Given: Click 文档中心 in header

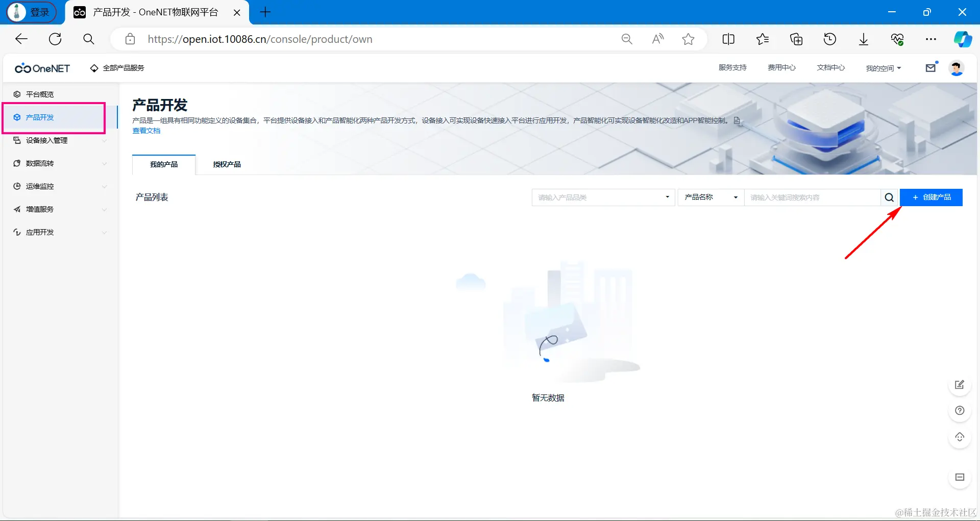Looking at the screenshot, I should pyautogui.click(x=830, y=67).
